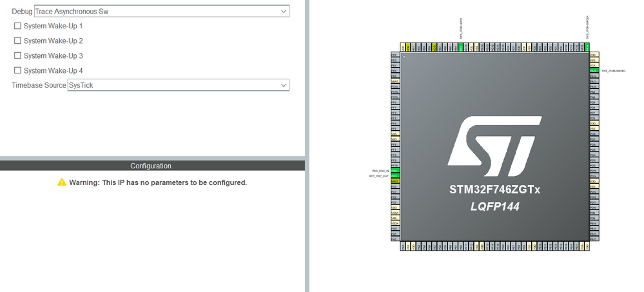
Task: Open the Timebase Source dropdown
Action: click(179, 85)
